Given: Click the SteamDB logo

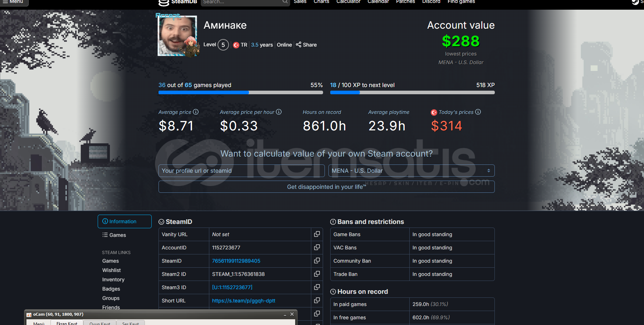Looking at the screenshot, I should point(178,2).
